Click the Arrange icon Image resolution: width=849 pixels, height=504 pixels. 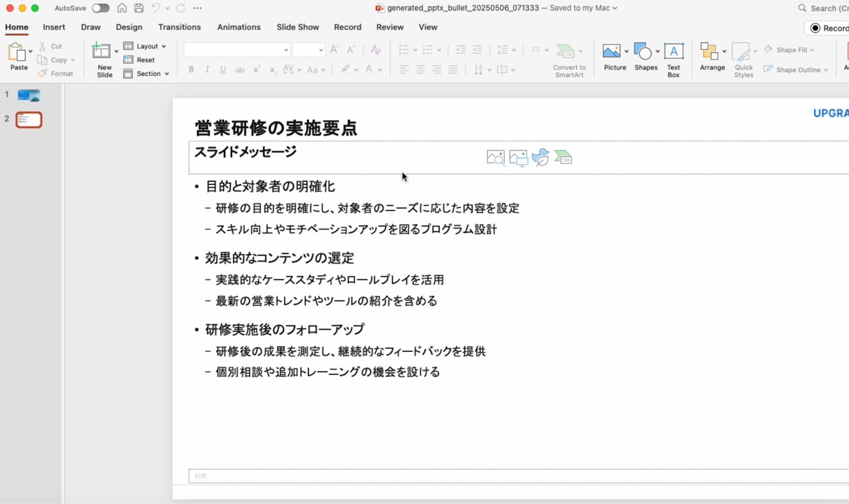click(x=709, y=51)
